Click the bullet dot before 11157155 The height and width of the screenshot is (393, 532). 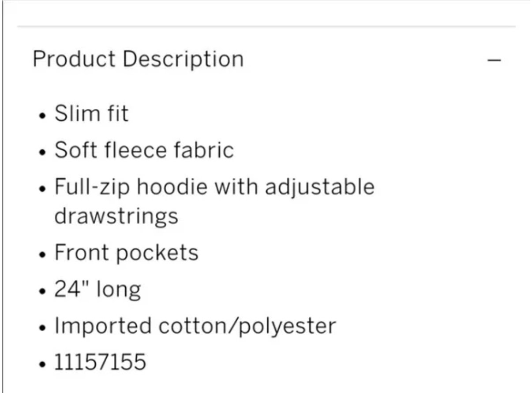click(42, 365)
